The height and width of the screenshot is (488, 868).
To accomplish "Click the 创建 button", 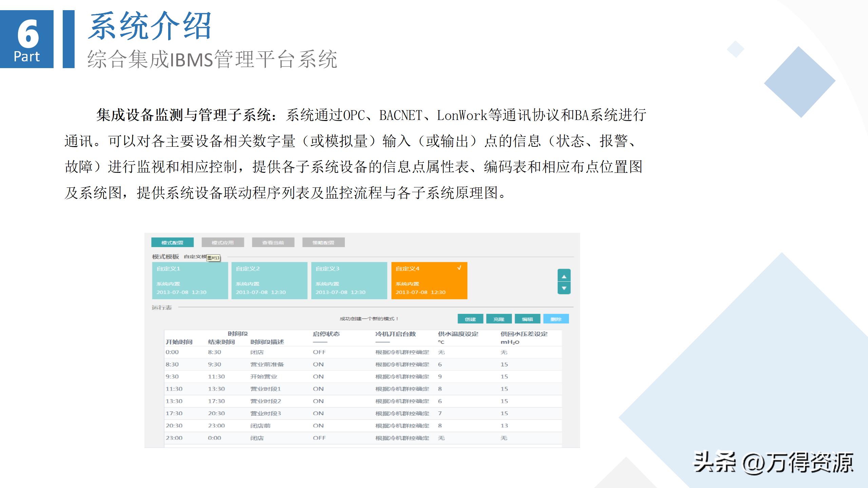I will (471, 319).
